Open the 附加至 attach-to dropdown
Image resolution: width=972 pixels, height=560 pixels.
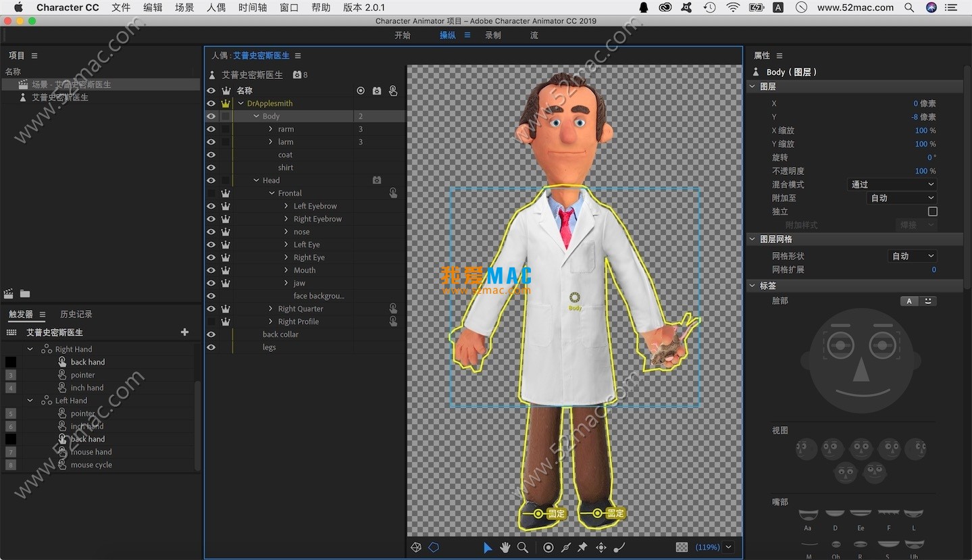[902, 198]
